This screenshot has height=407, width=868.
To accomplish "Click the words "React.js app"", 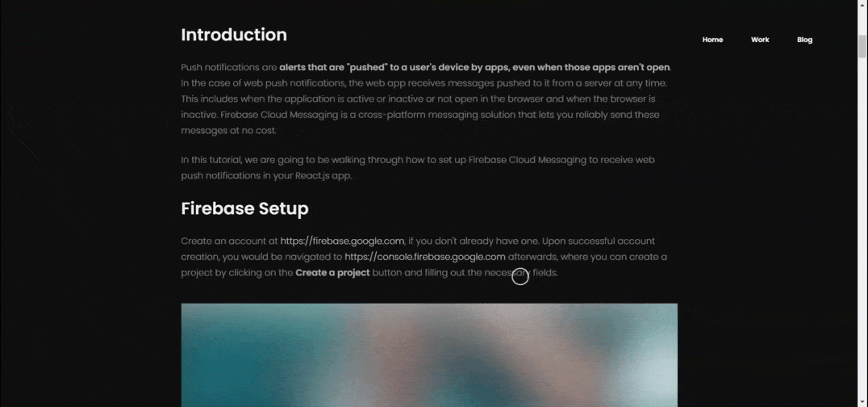I will (323, 175).
